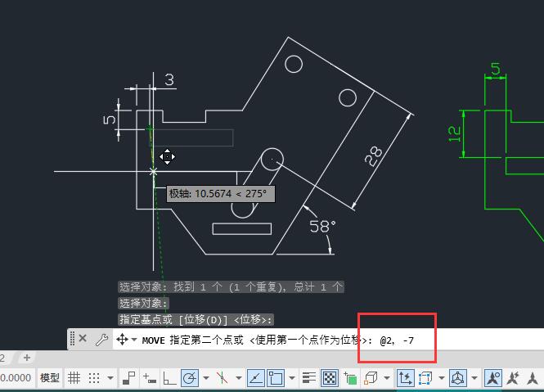Close the command line window

click(x=83, y=338)
